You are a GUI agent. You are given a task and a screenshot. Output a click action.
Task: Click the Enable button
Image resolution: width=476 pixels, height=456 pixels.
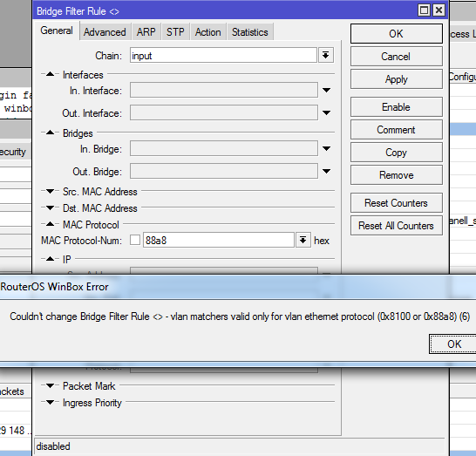tap(396, 107)
